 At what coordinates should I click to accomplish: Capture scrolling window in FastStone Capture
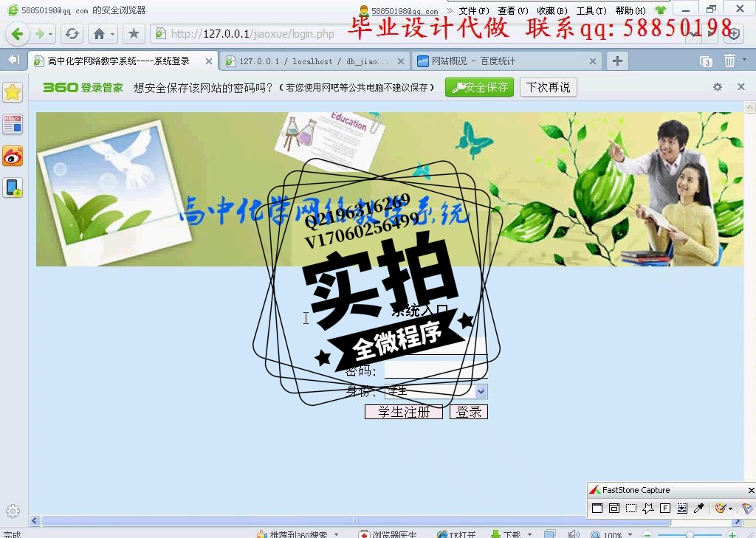(681, 508)
